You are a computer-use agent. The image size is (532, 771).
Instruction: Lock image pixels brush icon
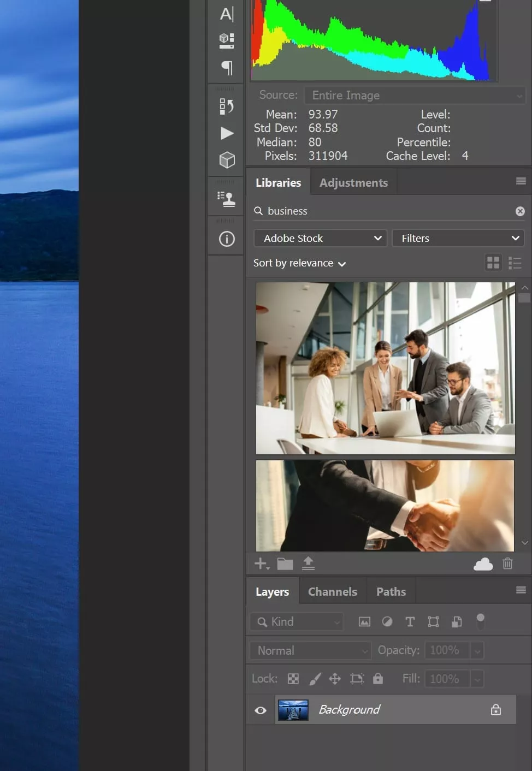[x=315, y=679]
